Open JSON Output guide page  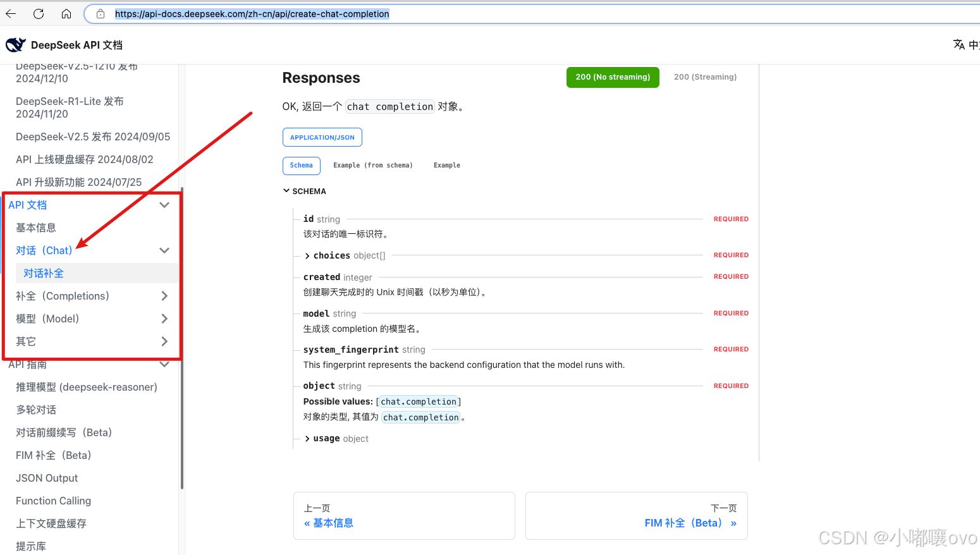(x=47, y=478)
